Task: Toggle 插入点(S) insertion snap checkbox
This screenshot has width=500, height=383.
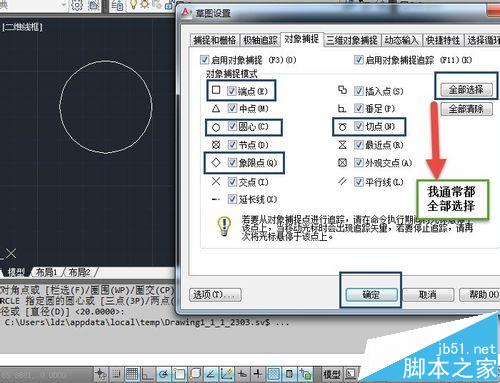Action: click(358, 91)
